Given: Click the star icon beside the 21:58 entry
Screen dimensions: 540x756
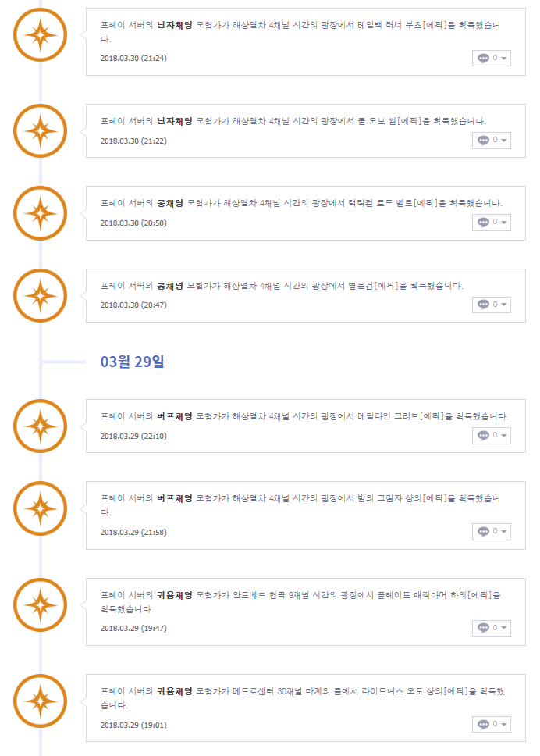Looking at the screenshot, I should [41, 508].
